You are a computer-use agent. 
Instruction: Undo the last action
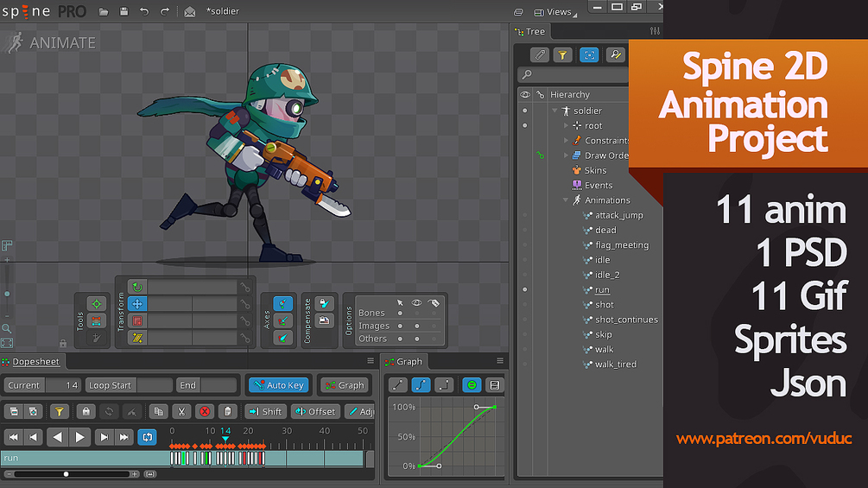tap(144, 11)
